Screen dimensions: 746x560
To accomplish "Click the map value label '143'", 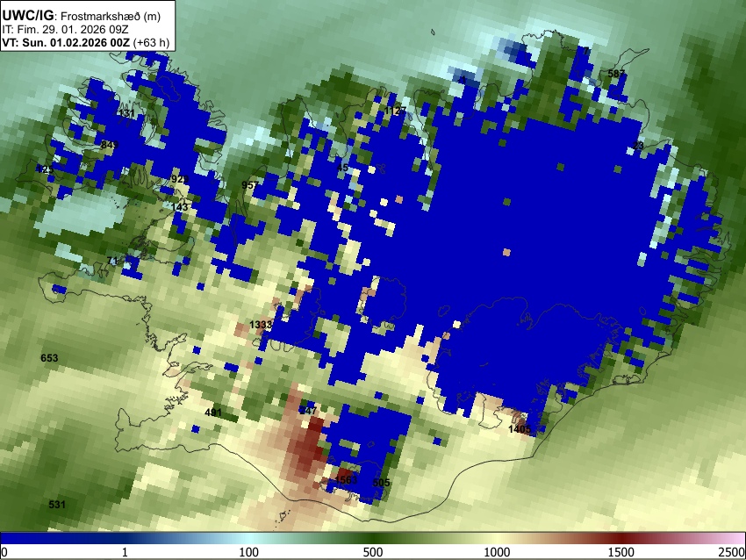I will [x=180, y=207].
